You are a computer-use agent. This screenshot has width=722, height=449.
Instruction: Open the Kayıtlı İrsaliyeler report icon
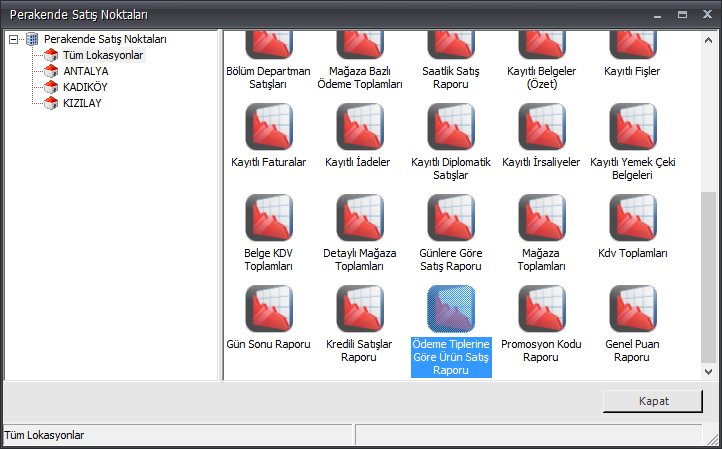click(x=542, y=127)
